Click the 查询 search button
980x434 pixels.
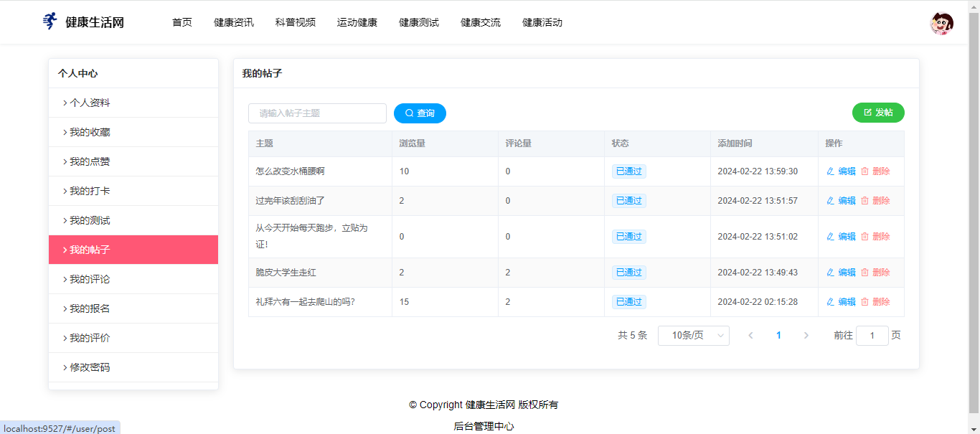coord(420,113)
